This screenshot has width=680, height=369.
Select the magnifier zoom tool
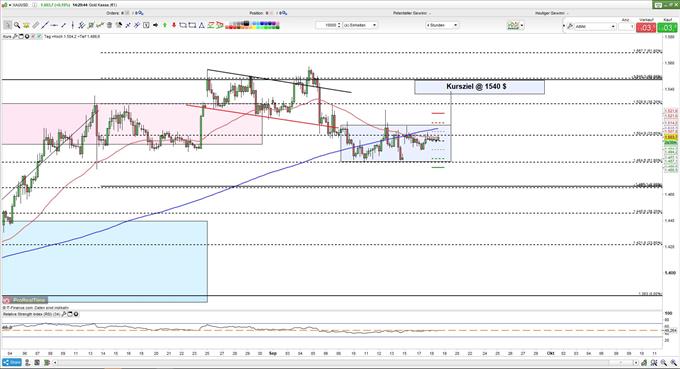(x=17, y=25)
